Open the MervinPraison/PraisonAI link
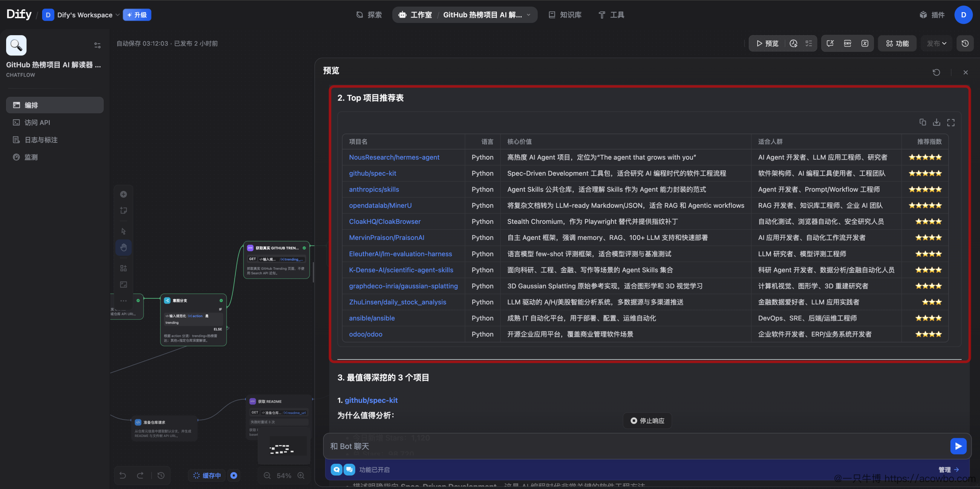This screenshot has height=489, width=980. [386, 238]
